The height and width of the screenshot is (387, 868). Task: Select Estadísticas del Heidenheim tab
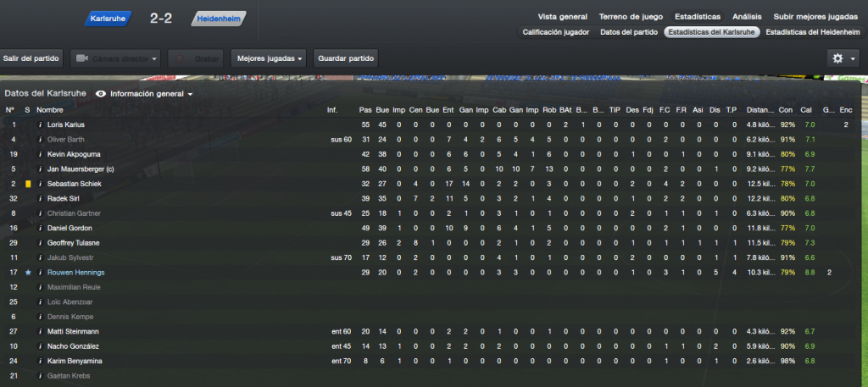click(x=813, y=32)
